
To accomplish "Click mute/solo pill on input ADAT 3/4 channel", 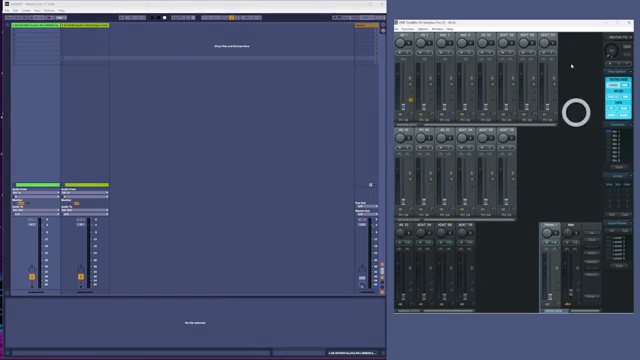I will [506, 53].
